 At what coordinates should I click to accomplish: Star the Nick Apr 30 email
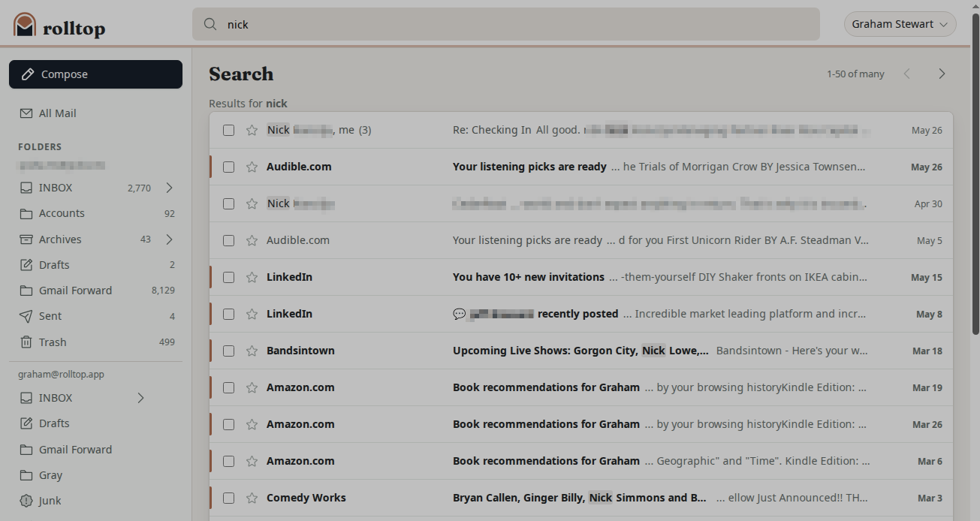tap(252, 203)
